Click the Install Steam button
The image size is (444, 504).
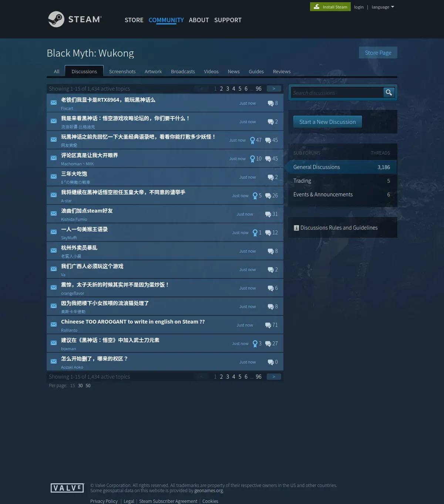[330, 7]
